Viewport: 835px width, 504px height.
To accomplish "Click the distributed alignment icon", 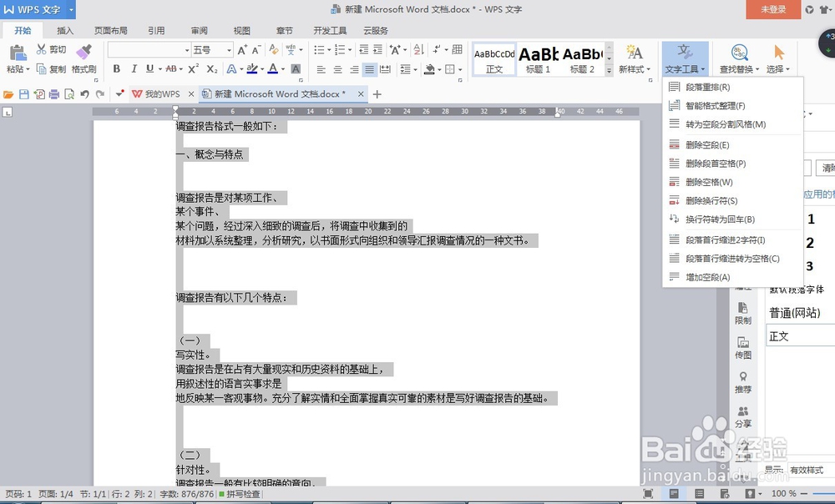I will (386, 69).
